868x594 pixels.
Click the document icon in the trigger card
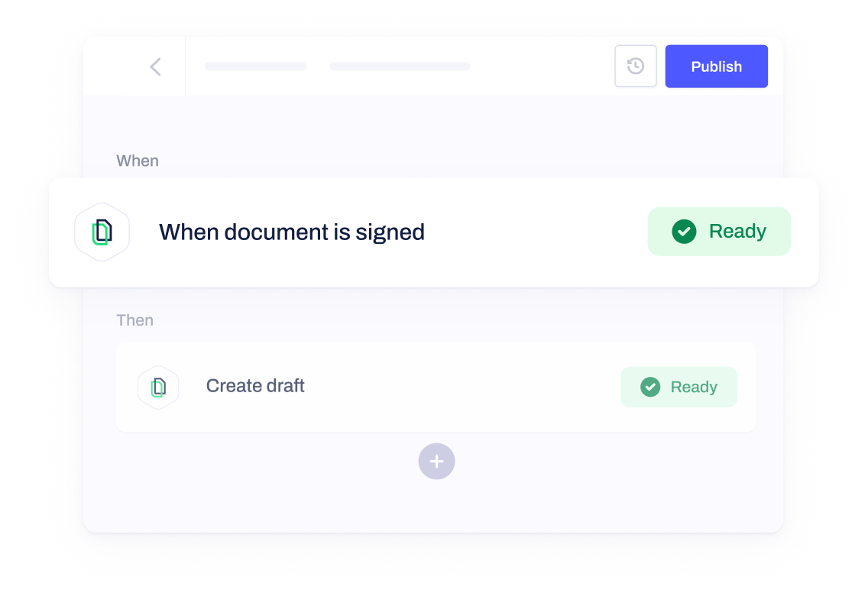(x=102, y=232)
